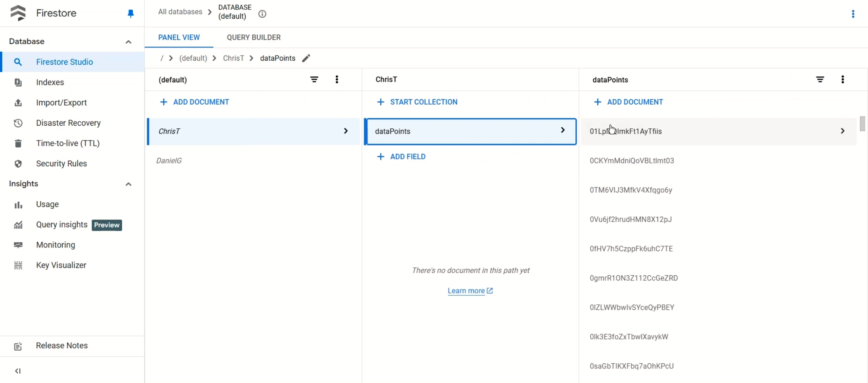Click the dataPoints panel scrollbar thumb
868x383 pixels.
pyautogui.click(x=862, y=124)
